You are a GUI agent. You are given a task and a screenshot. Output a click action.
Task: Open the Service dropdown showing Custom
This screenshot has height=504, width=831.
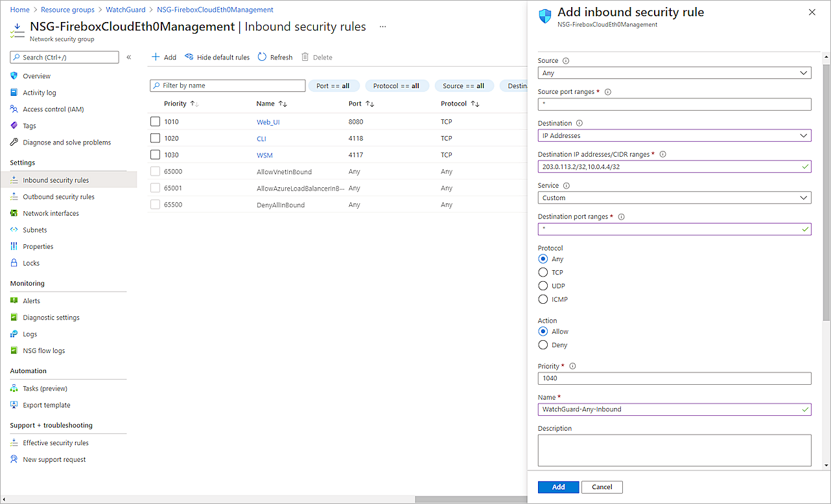pyautogui.click(x=674, y=198)
